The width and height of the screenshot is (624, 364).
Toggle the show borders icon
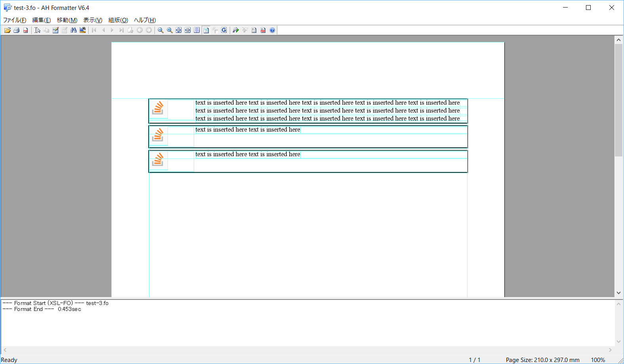tap(206, 30)
